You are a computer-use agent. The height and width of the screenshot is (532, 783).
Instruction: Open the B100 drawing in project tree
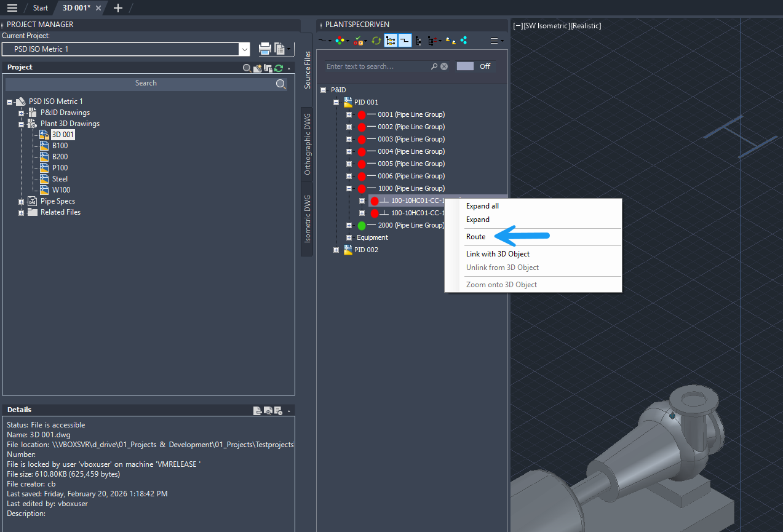click(60, 146)
